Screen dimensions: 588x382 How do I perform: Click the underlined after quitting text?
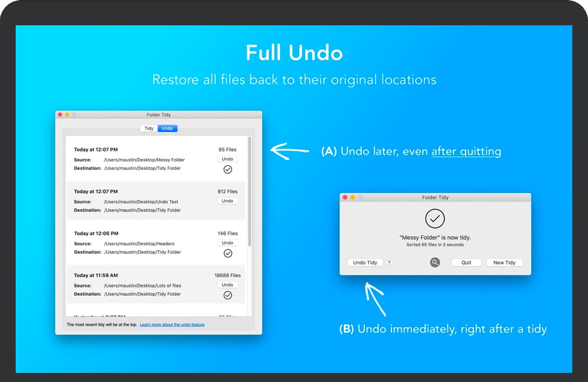click(x=466, y=151)
